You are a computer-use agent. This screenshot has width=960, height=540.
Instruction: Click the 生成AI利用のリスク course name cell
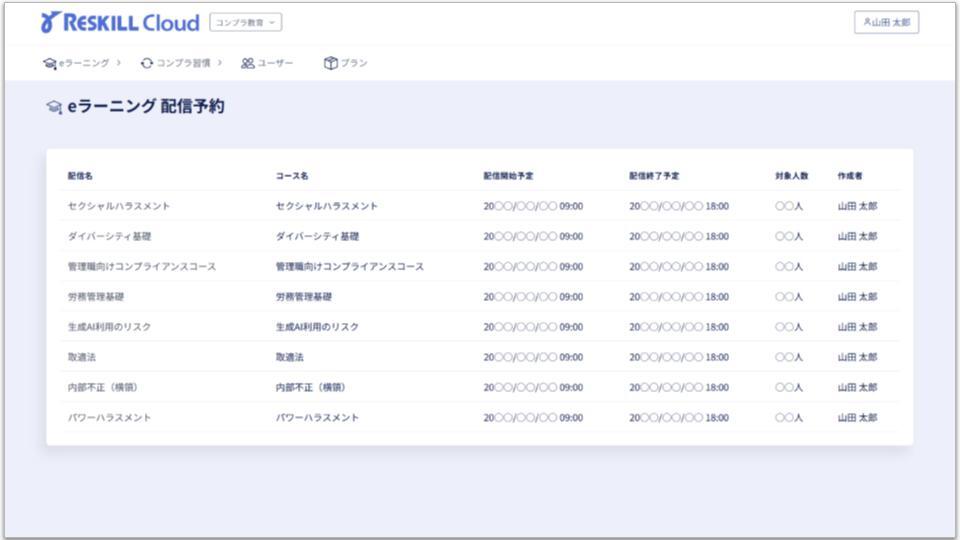click(317, 327)
